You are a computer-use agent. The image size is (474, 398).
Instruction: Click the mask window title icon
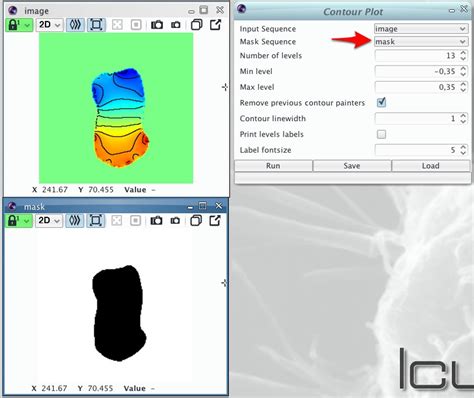(12, 207)
